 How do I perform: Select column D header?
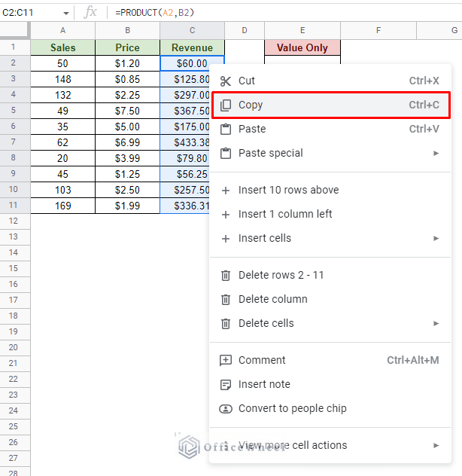245,30
